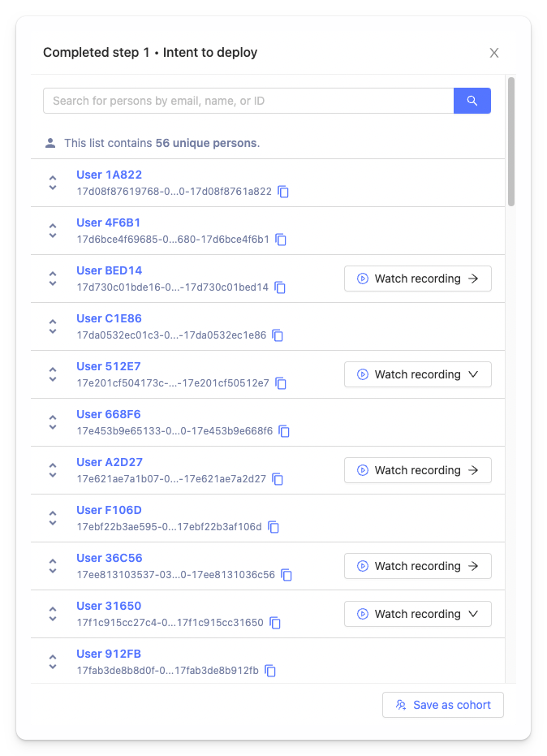Viewport: 547px width, 756px height.
Task: Click the blue search magnifier button
Action: [x=472, y=101]
